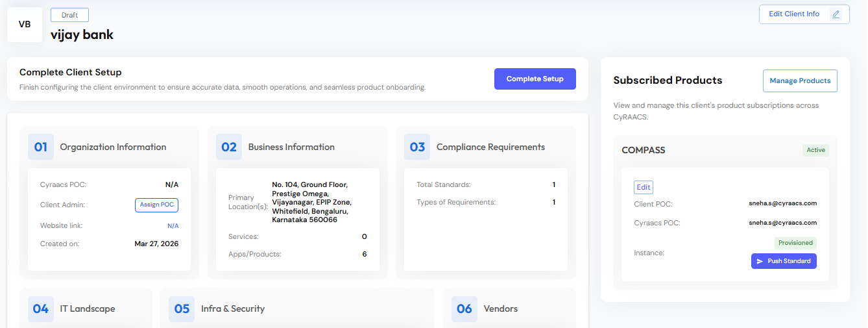Click the Services count value 0
Viewport: 868px width, 328px height.
[x=364, y=237]
